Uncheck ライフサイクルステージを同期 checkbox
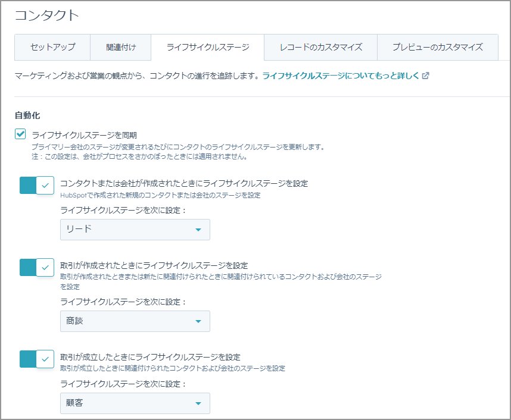Viewport: 511px width, 420px height. tap(20, 134)
